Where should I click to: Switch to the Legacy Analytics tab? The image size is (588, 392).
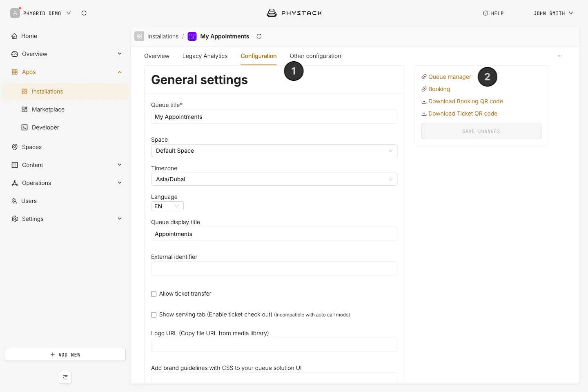205,56
